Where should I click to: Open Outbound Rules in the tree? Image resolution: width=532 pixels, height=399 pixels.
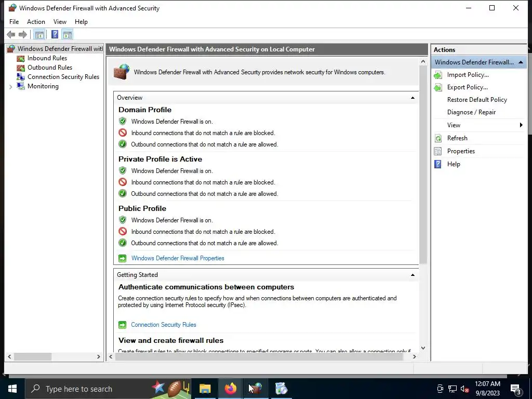(50, 68)
